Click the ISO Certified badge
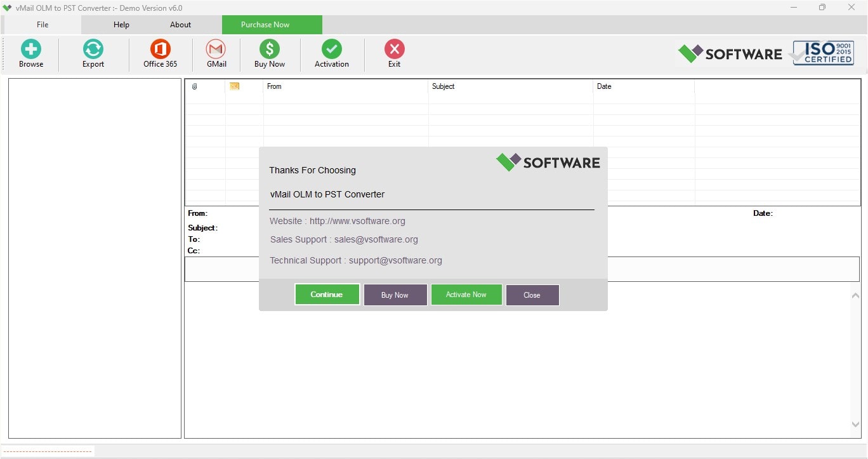Viewport: 868px width, 459px height. coord(823,53)
